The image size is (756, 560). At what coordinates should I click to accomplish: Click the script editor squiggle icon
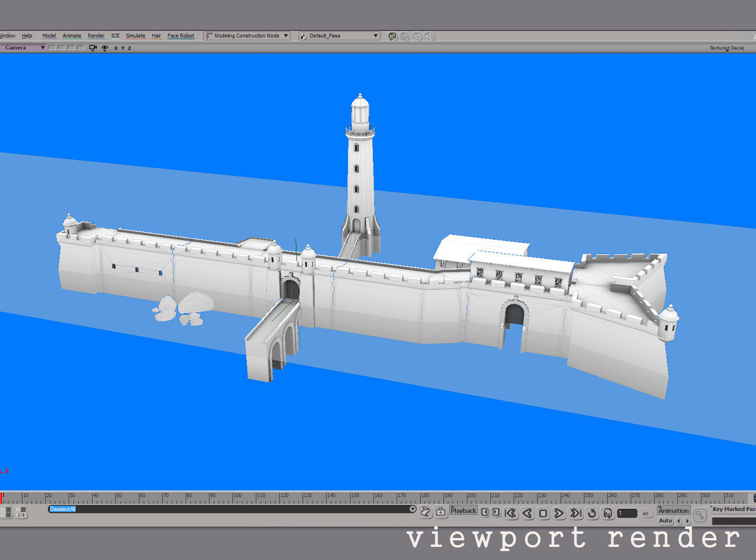point(425,511)
